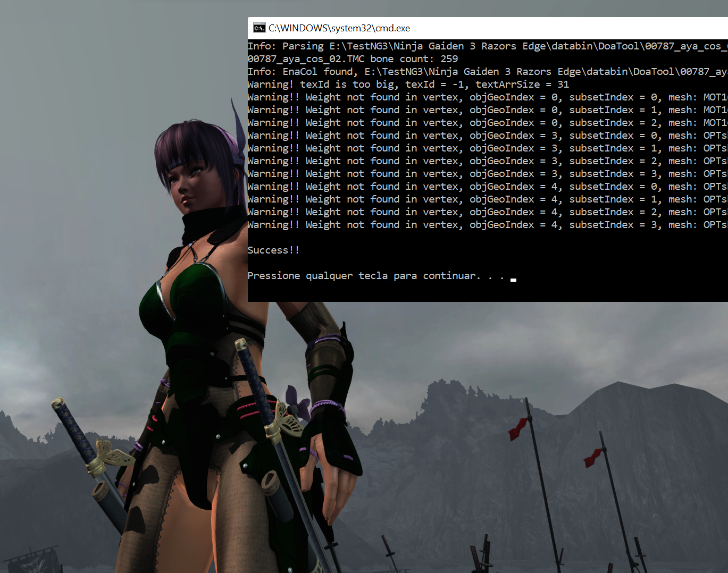Click the 'Pressione qualquer tecla para continuar' prompt
728x573 pixels.
click(x=375, y=276)
